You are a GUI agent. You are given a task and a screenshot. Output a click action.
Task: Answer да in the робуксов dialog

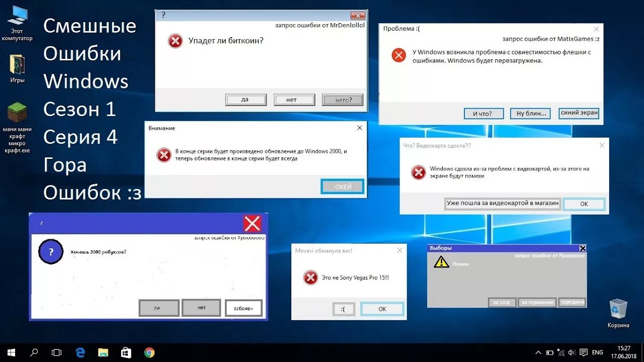(159, 308)
